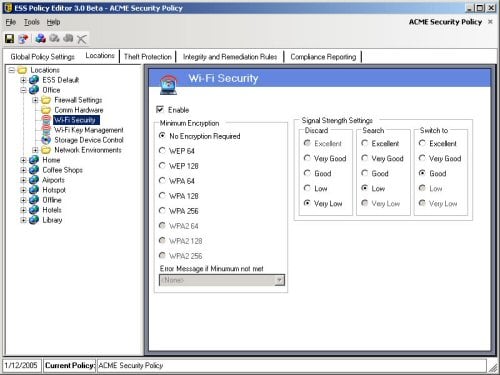
Task: Click the globe icon beside Hotels
Action: point(34,210)
